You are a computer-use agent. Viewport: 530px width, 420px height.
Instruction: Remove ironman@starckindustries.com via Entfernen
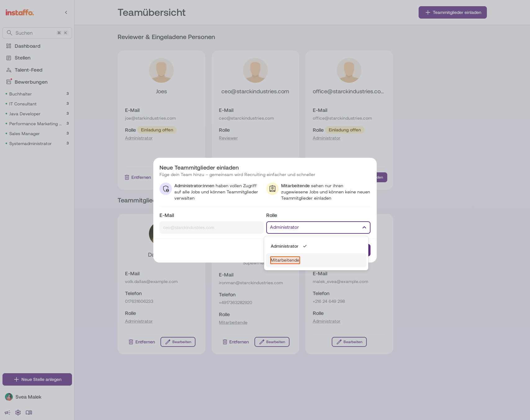pos(236,342)
